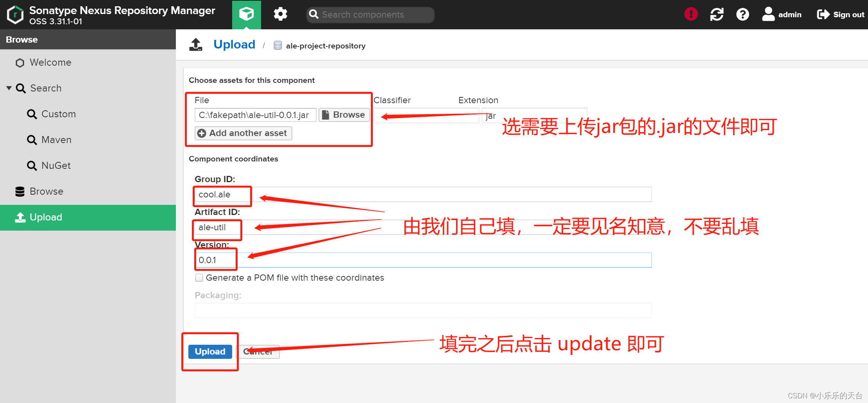The image size is (868, 403).
Task: Click the Sign out text link
Action: [x=848, y=14]
